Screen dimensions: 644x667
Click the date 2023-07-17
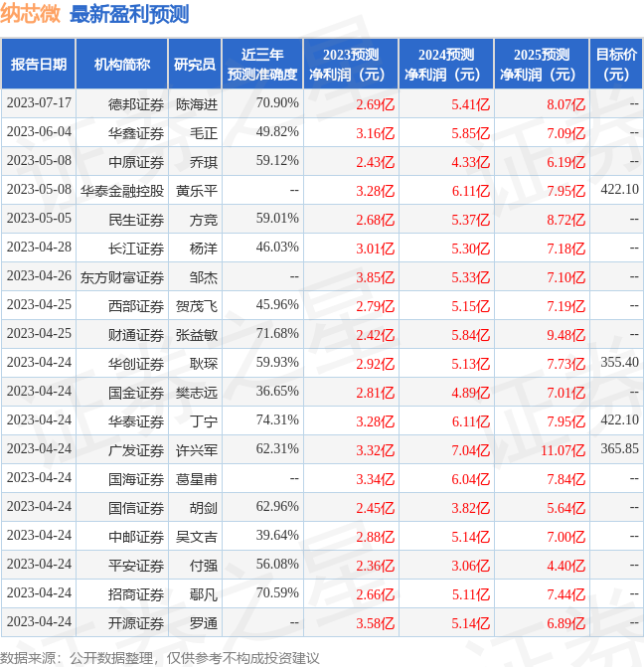click(x=39, y=103)
